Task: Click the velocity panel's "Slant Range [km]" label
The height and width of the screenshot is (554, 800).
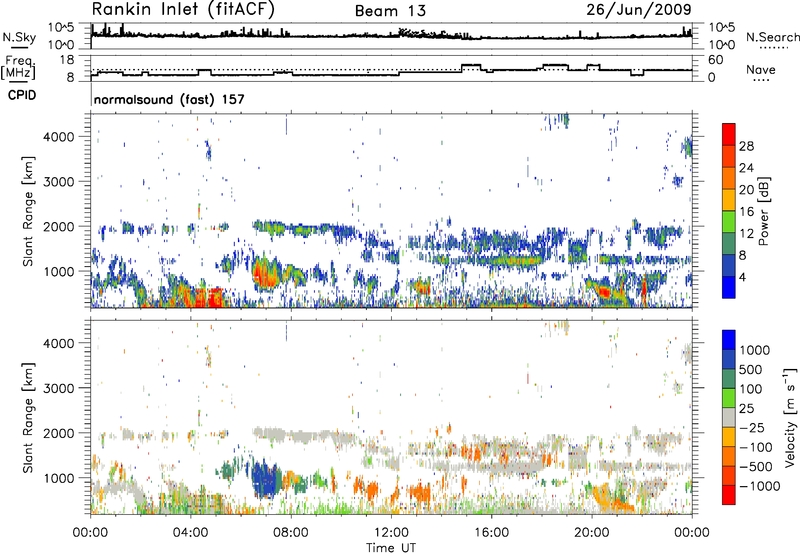Action: pyautogui.click(x=28, y=418)
